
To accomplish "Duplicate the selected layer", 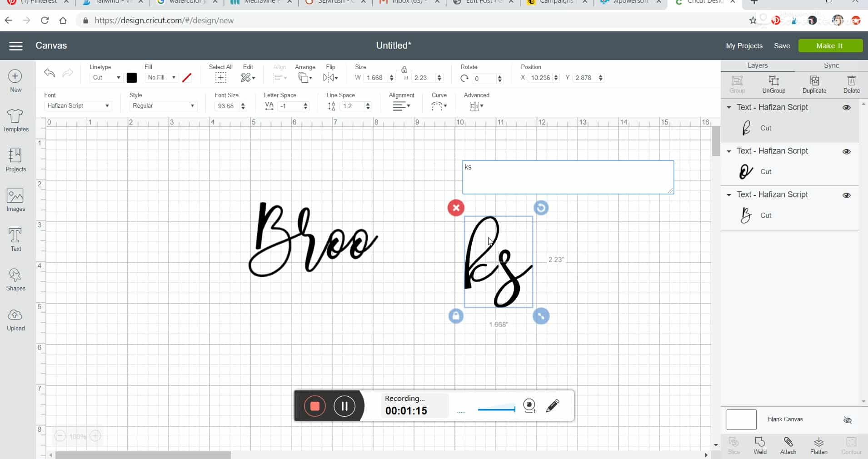I will [814, 80].
